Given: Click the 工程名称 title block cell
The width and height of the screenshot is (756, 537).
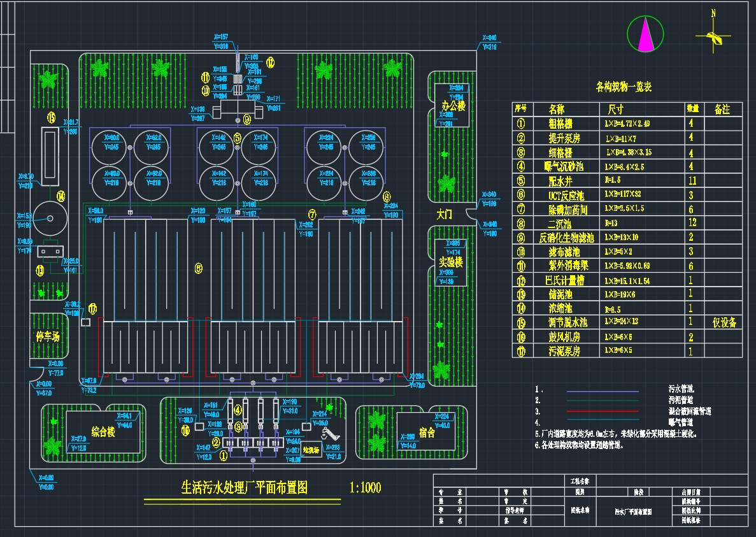Looking at the screenshot, I should tap(580, 480).
